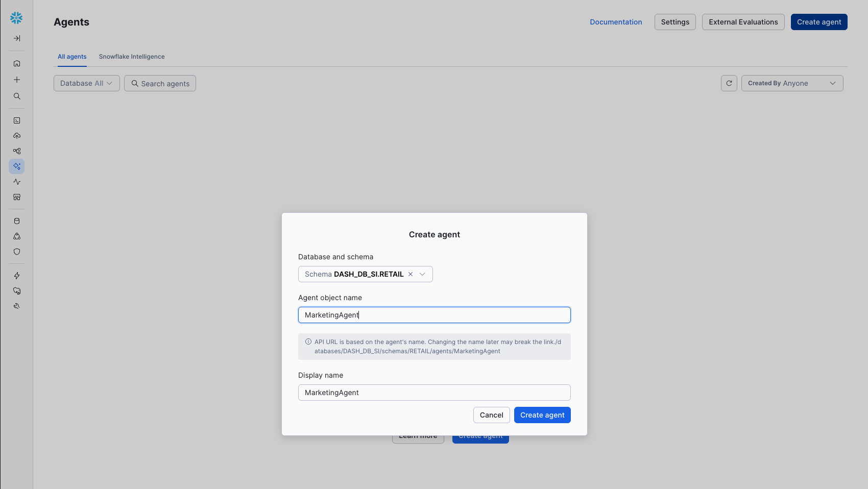Switch to the Snowflake Intelligence tab
Viewport: 868px width, 489px height.
pos(132,57)
